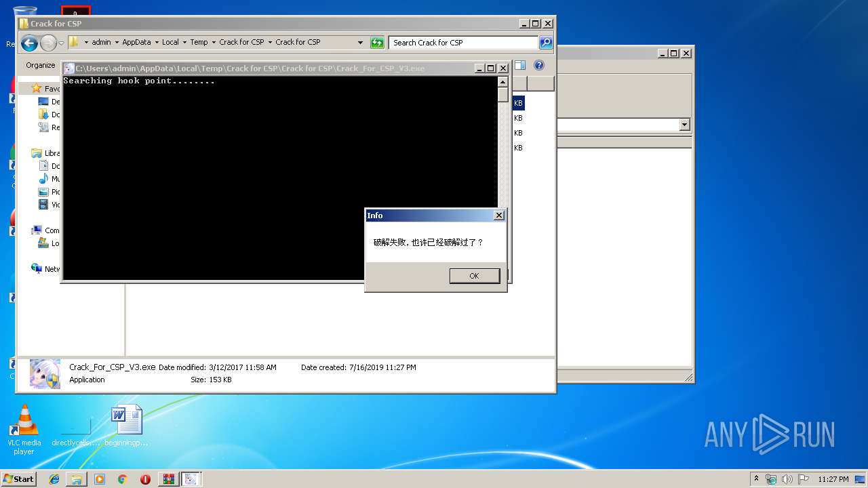Select Desktop icon under Favorites
The height and width of the screenshot is (488, 868).
(x=43, y=102)
